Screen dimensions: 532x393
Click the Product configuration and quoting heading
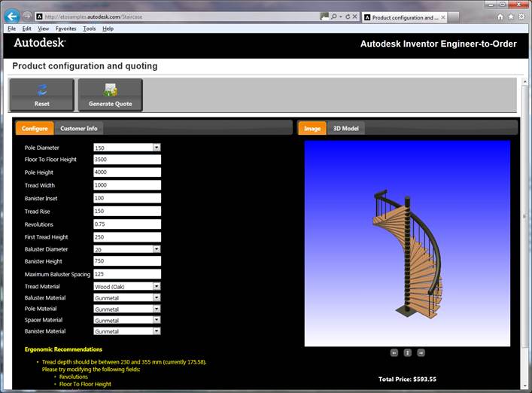click(85, 65)
